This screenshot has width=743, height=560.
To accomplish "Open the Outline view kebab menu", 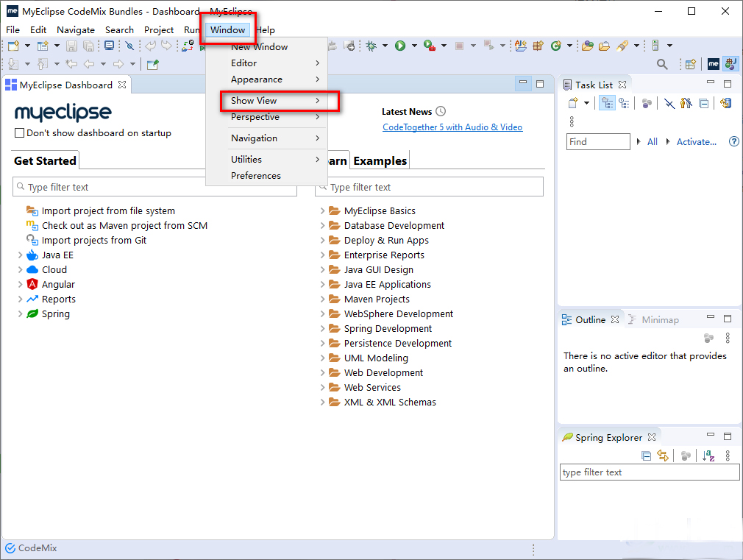I will (728, 338).
